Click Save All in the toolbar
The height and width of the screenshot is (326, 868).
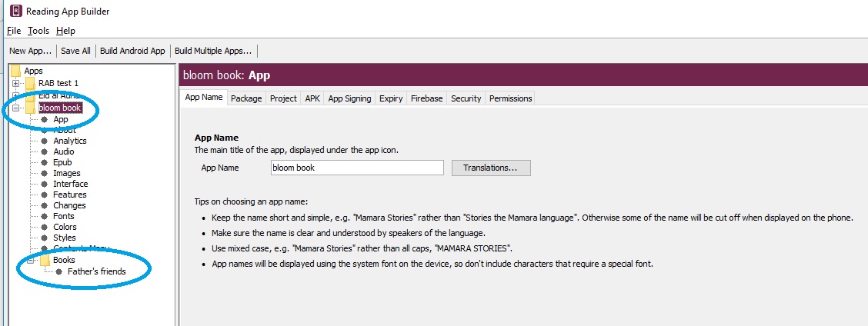coord(75,51)
